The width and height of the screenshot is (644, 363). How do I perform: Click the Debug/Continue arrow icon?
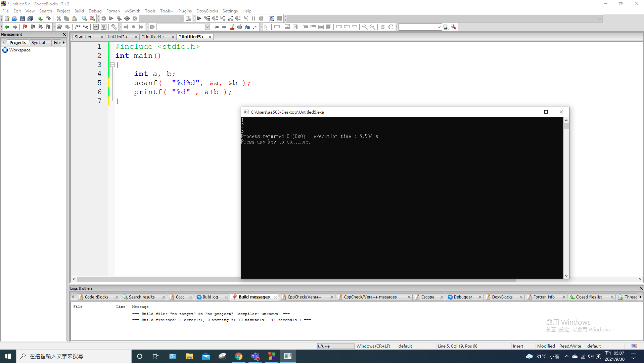pyautogui.click(x=199, y=18)
